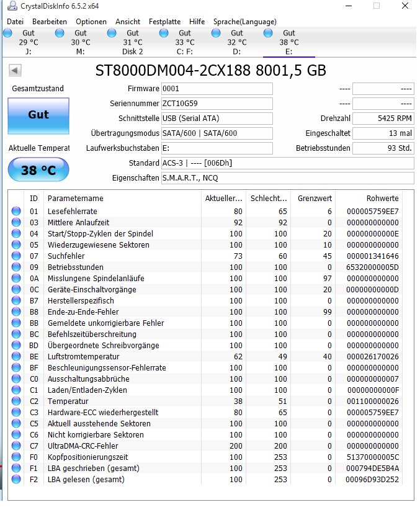Click the drive title ST8000DM004-2CX188
Screen dimensions: 420x507
coord(172,70)
